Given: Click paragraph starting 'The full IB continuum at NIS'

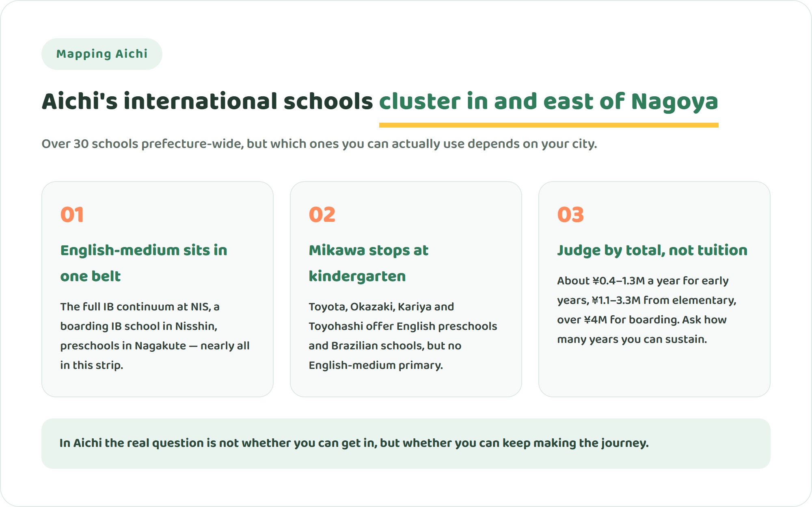Looking at the screenshot, I should 155,336.
